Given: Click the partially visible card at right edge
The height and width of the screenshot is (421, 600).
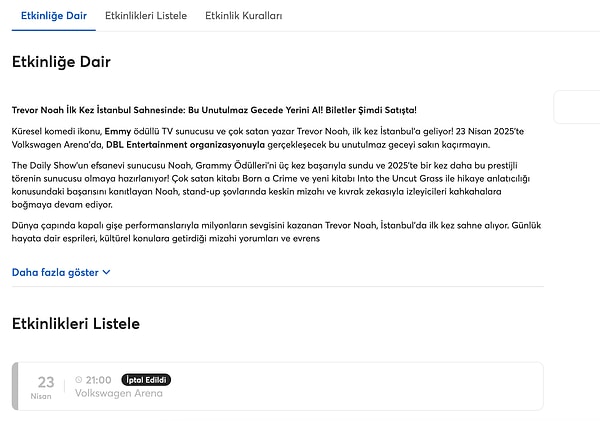Looking at the screenshot, I should 577,107.
